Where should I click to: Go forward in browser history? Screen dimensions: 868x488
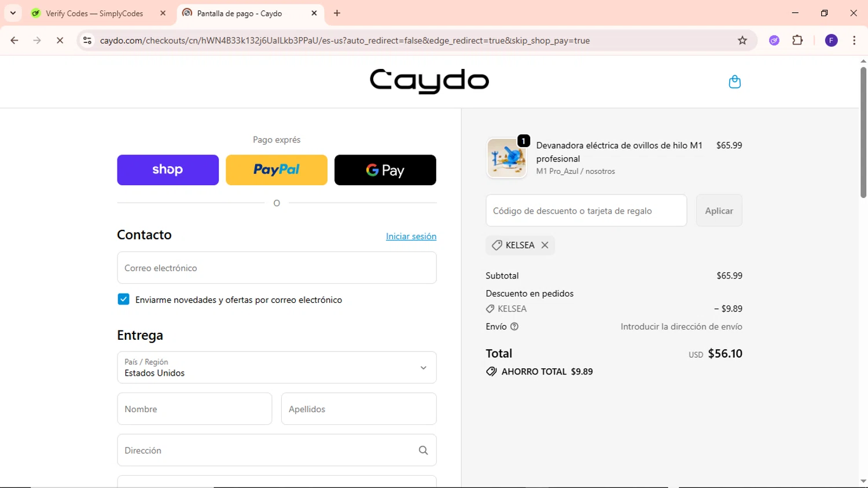pyautogui.click(x=37, y=41)
